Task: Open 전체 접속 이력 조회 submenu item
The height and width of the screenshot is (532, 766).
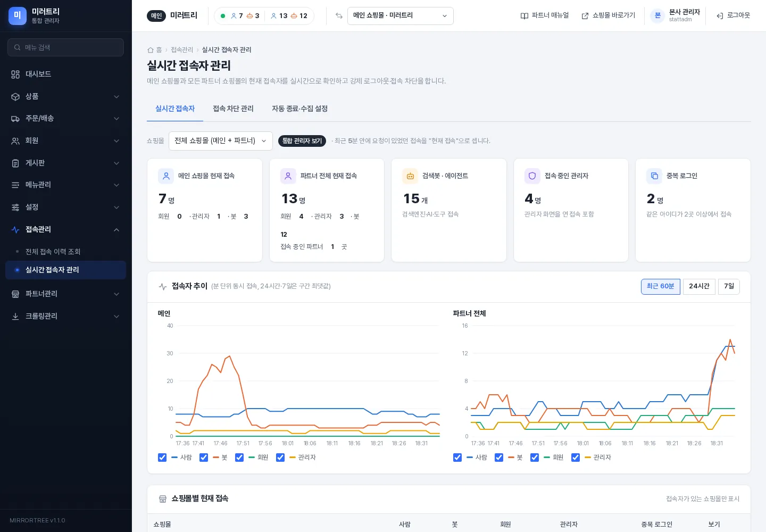Action: point(66,252)
